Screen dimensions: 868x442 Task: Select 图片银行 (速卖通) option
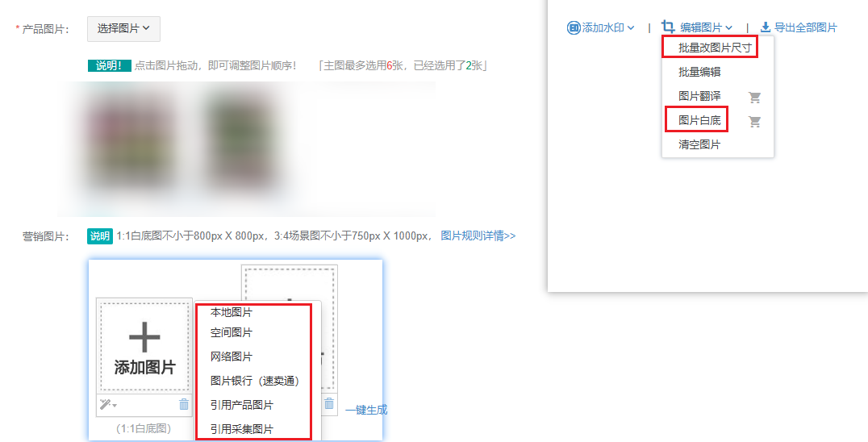click(x=255, y=381)
